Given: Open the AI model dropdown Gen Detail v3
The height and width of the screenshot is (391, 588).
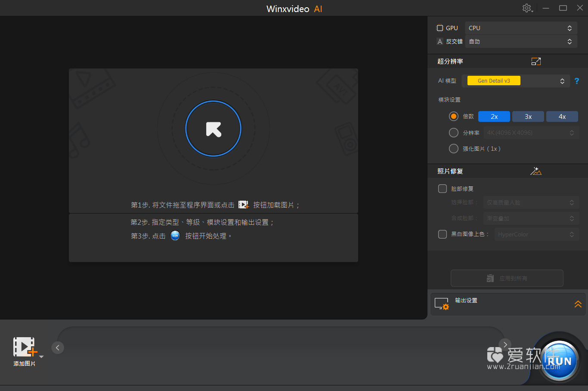Looking at the screenshot, I should point(516,81).
